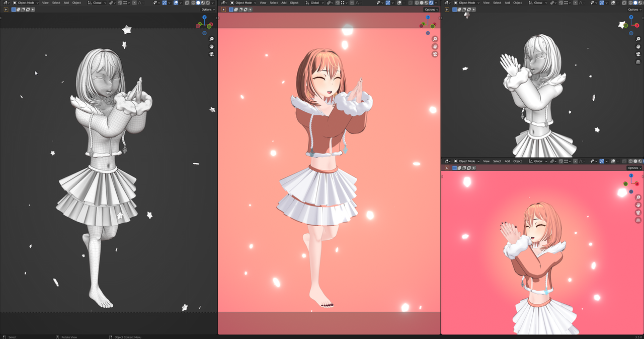Click pan hand gizmo in center viewport
Image resolution: width=644 pixels, height=339 pixels.
click(435, 47)
